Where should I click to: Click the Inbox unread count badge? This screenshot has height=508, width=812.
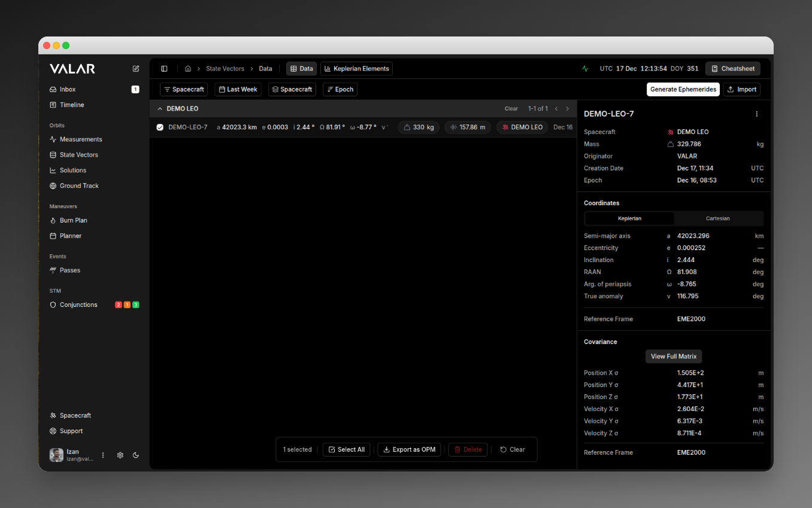(x=135, y=89)
